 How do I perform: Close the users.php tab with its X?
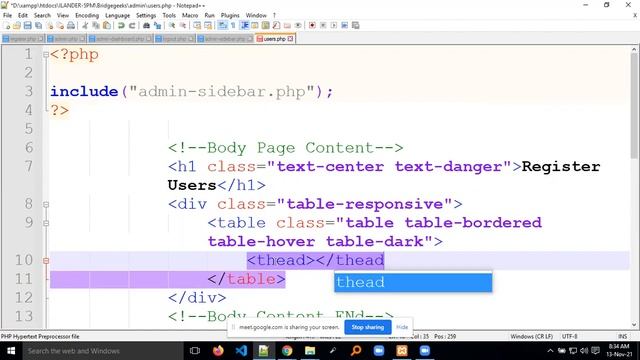(x=290, y=39)
